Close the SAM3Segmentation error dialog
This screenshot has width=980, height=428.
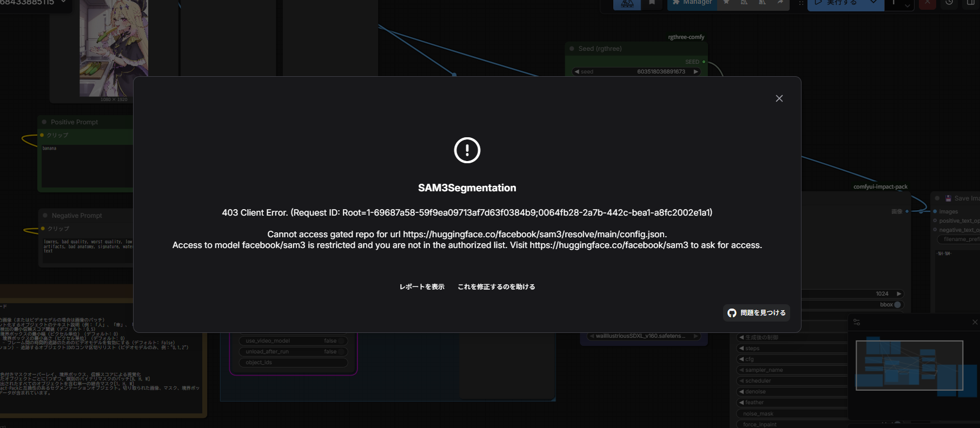pos(779,98)
